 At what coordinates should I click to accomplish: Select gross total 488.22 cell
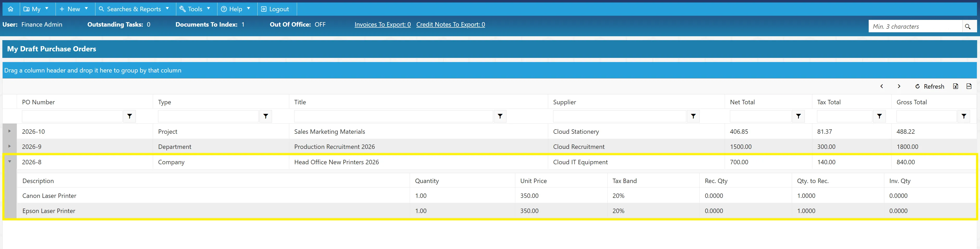(934, 131)
